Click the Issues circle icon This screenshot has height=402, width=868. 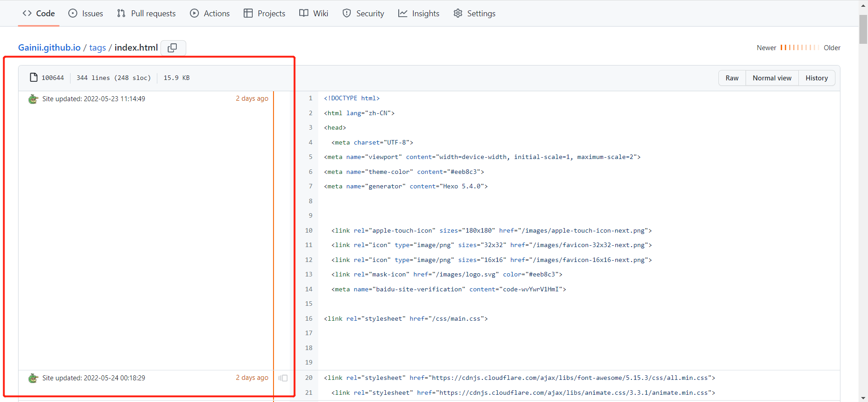[73, 13]
